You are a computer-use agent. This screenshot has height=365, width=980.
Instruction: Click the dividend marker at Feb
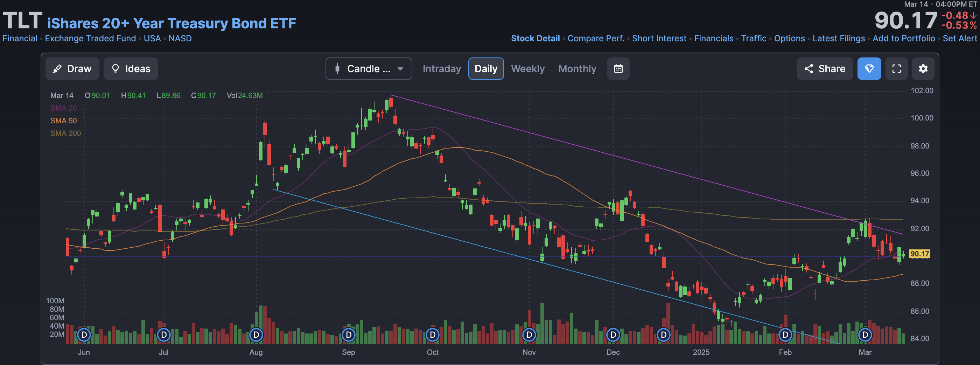point(786,335)
